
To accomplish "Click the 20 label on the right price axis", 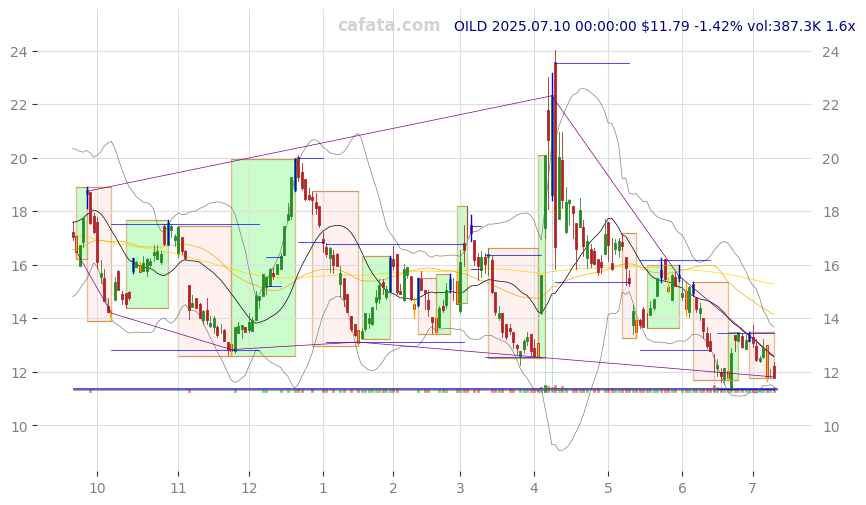I will [x=831, y=159].
